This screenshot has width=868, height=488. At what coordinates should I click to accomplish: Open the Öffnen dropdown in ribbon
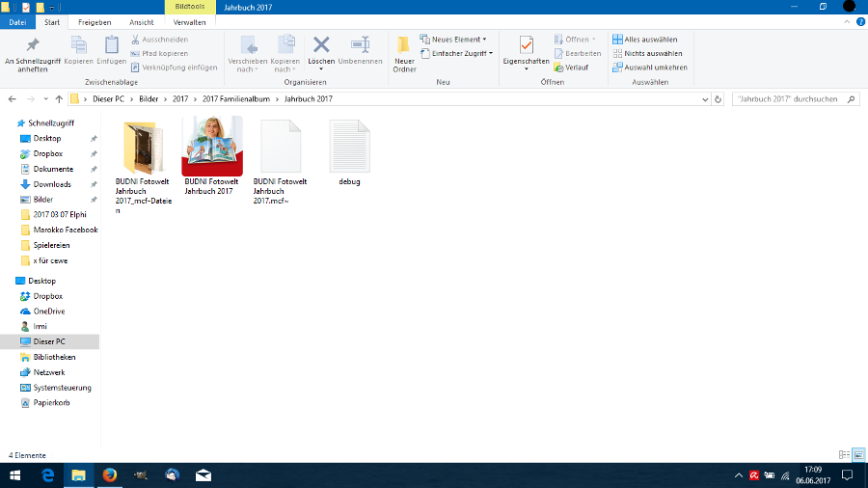576,40
